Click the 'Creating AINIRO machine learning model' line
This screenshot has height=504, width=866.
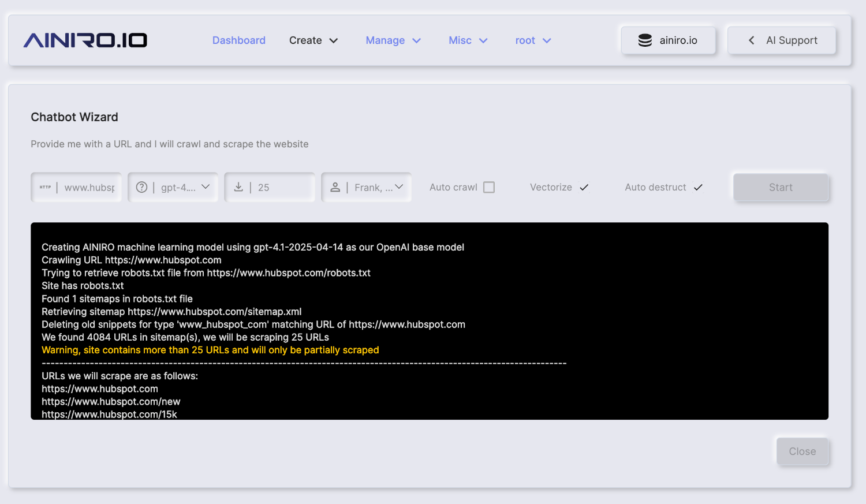tap(253, 247)
